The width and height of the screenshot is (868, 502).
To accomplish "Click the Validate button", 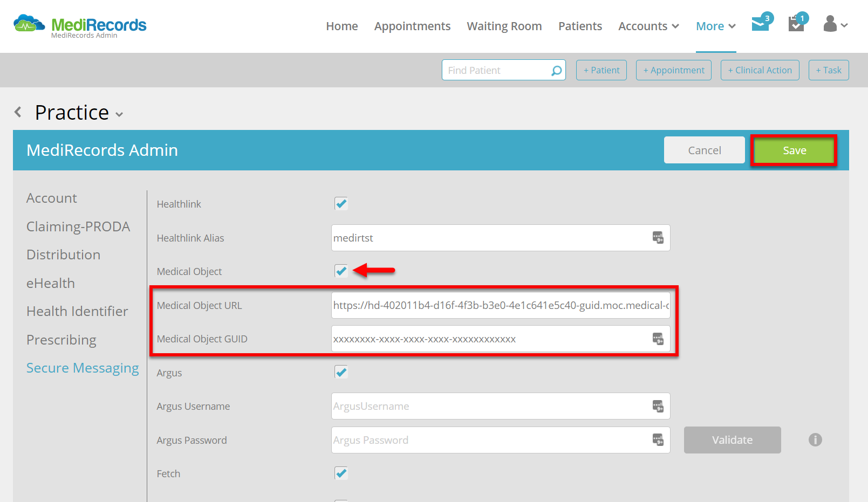I will pyautogui.click(x=733, y=440).
